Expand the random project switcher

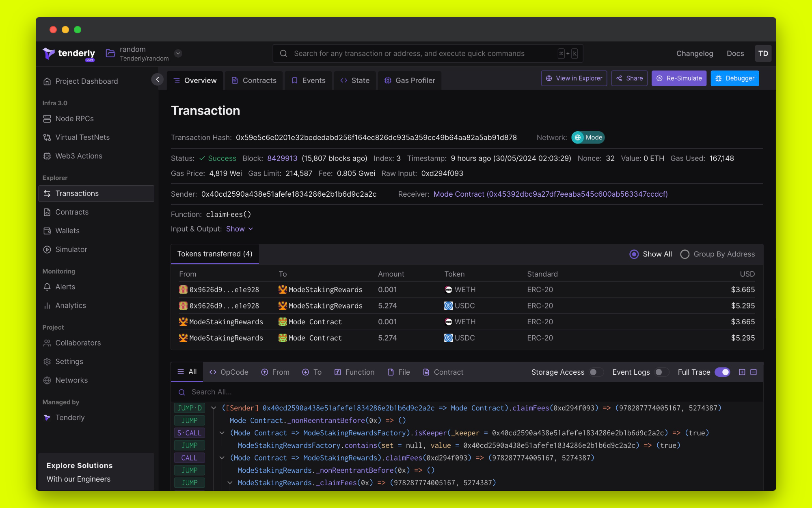pyautogui.click(x=178, y=53)
